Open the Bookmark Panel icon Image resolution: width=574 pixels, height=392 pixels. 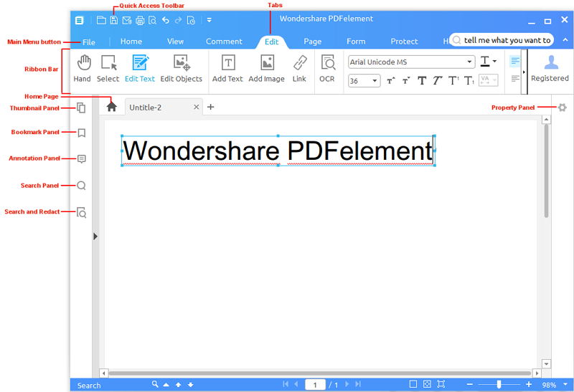82,133
